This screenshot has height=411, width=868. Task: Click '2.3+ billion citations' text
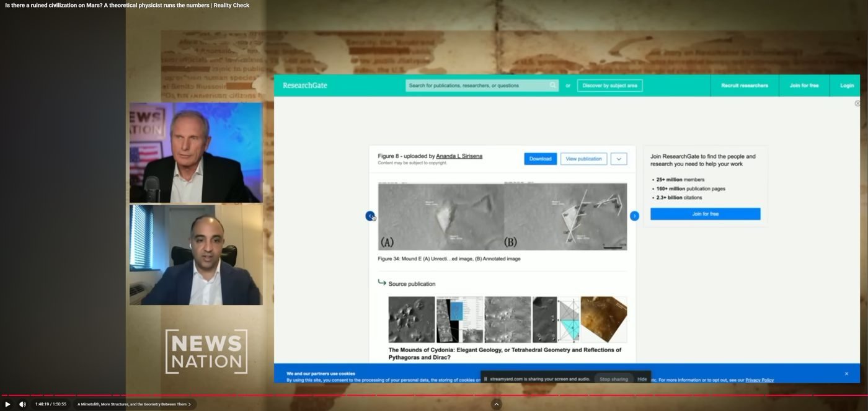click(x=679, y=198)
